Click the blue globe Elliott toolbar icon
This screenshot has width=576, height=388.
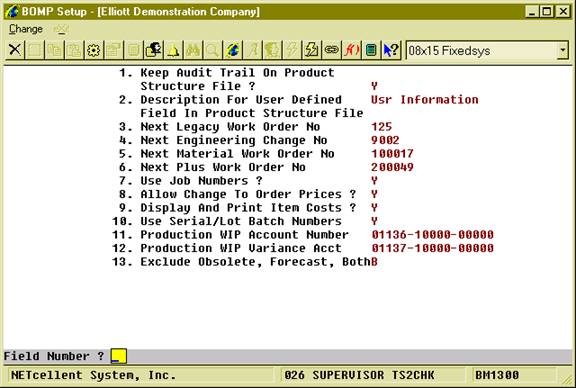(x=233, y=50)
